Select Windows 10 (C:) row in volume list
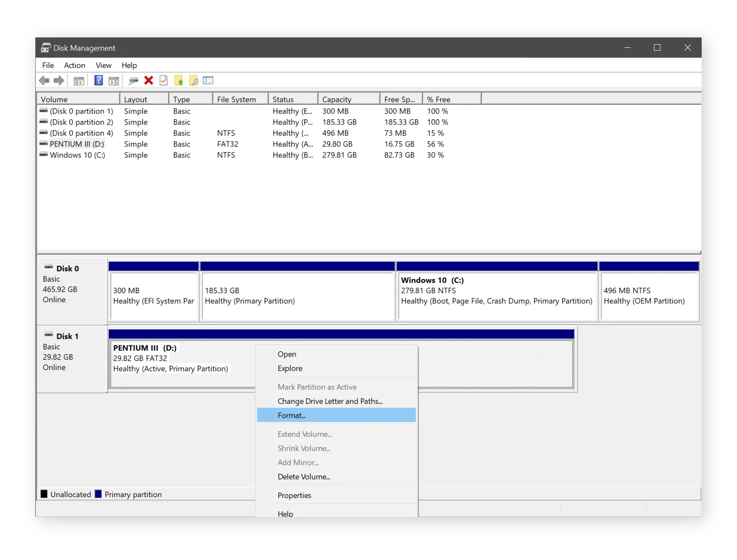 (x=77, y=155)
